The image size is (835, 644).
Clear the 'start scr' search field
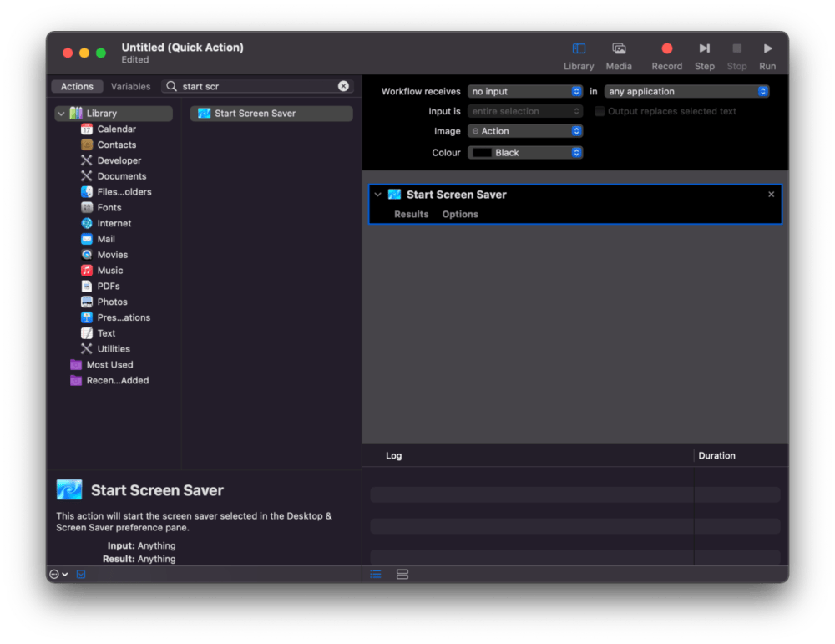[342, 86]
